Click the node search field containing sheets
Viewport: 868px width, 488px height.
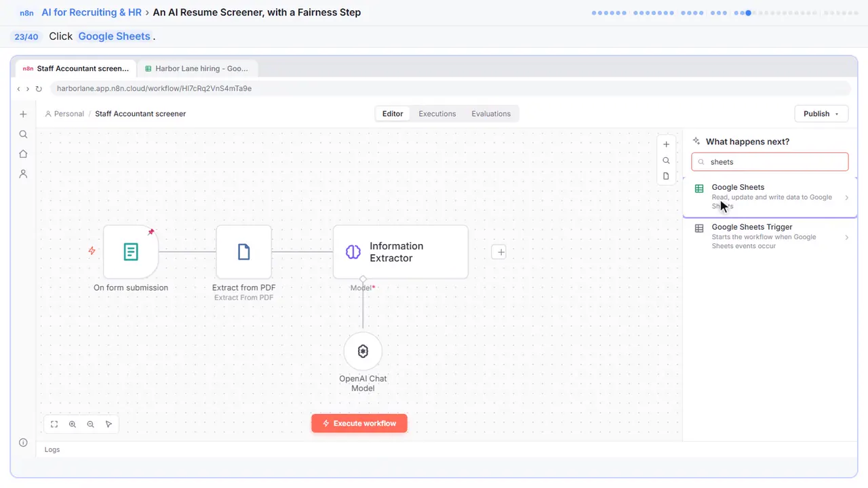coord(770,162)
